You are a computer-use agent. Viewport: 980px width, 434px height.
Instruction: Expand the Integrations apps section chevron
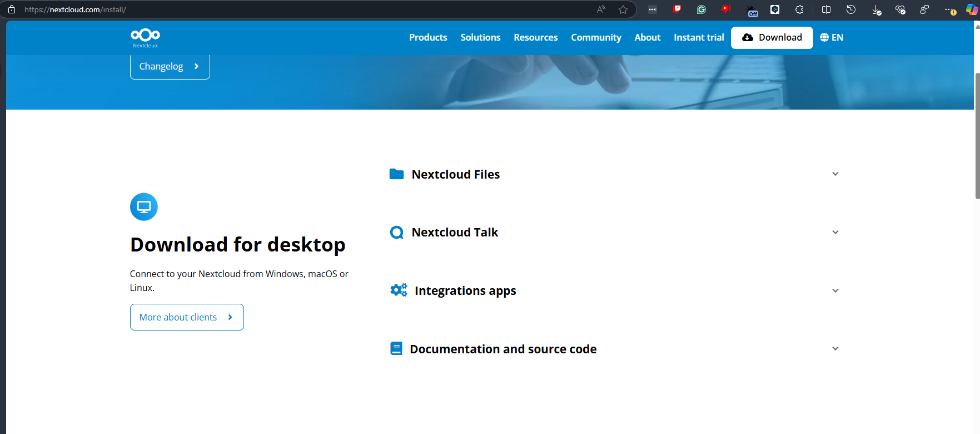(x=835, y=291)
